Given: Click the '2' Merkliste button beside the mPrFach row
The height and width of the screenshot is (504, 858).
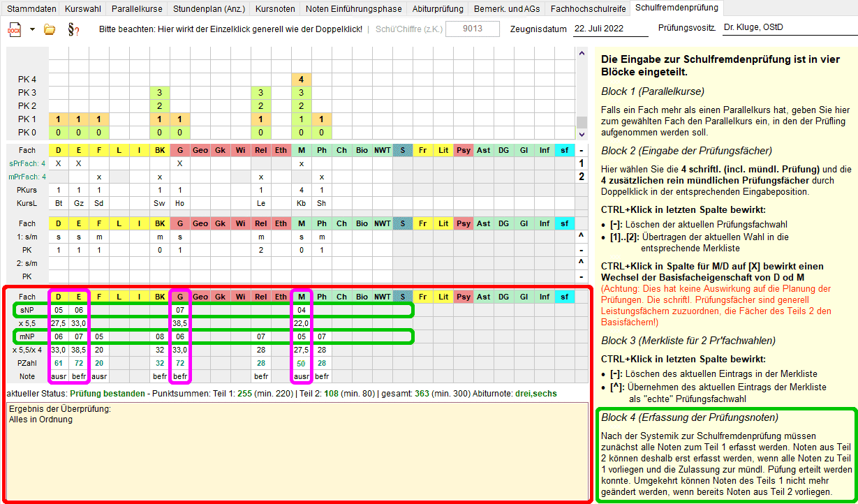Looking at the screenshot, I should [581, 177].
